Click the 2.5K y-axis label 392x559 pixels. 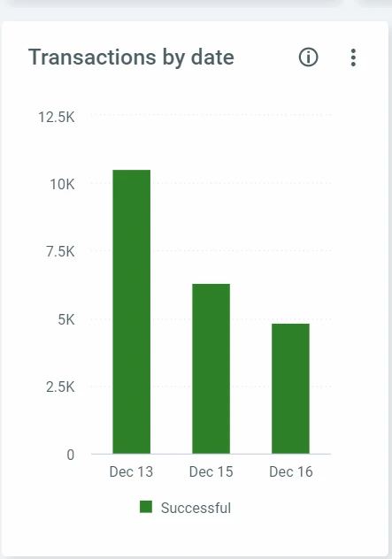coord(60,387)
